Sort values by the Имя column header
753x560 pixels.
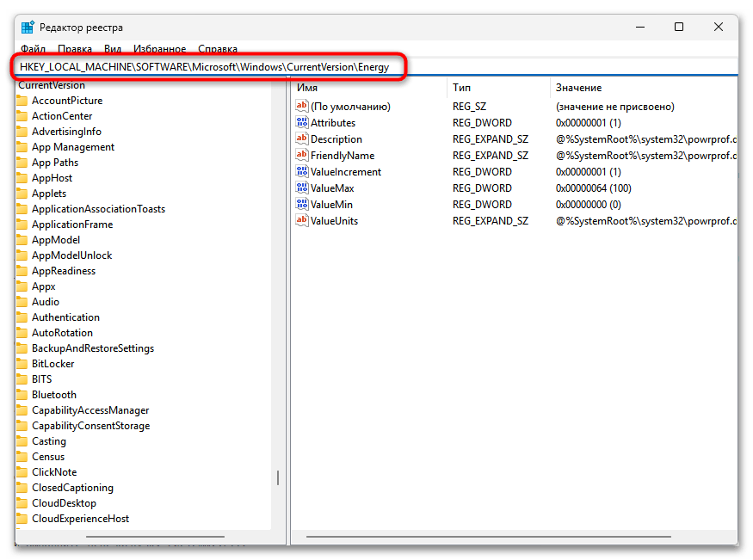(x=368, y=88)
